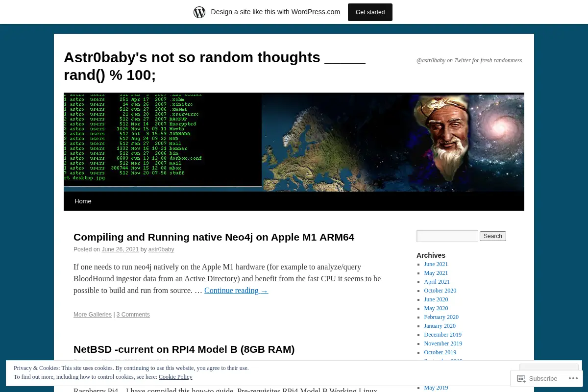Open the June 2021 archive

point(436,264)
